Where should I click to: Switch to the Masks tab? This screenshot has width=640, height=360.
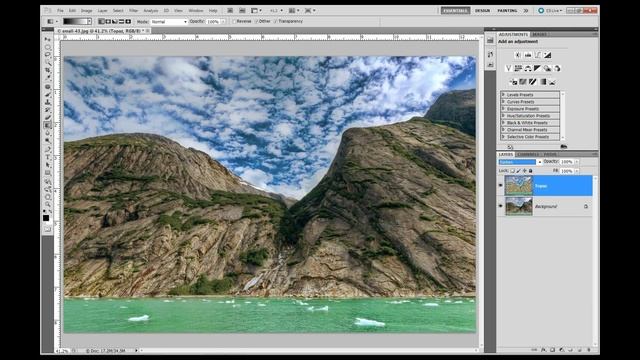click(540, 35)
